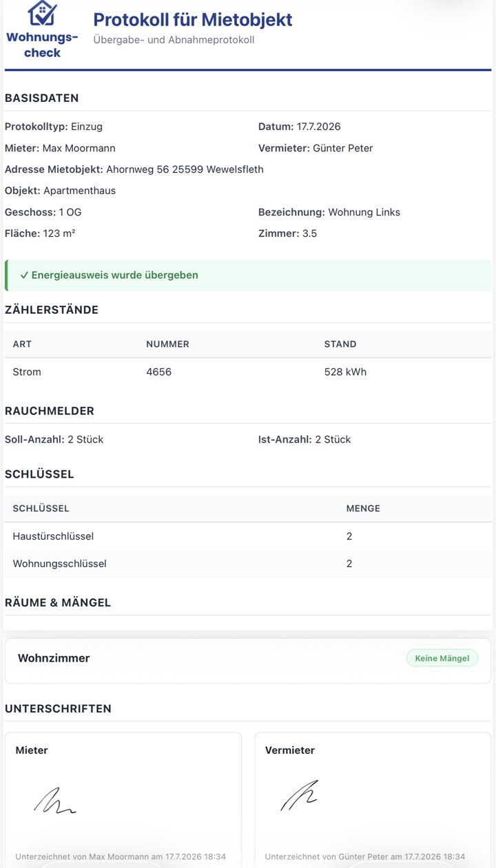
Task: Select the Strom meter row
Action: tap(248, 372)
